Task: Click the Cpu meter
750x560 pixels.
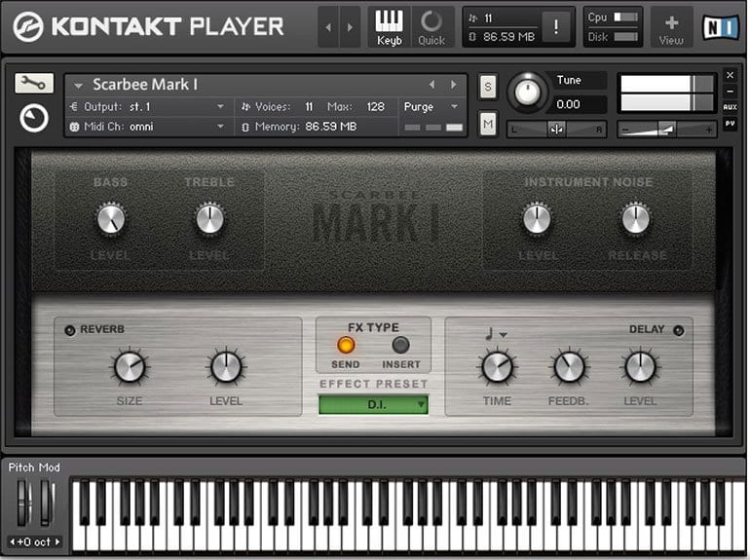Action: point(625,18)
